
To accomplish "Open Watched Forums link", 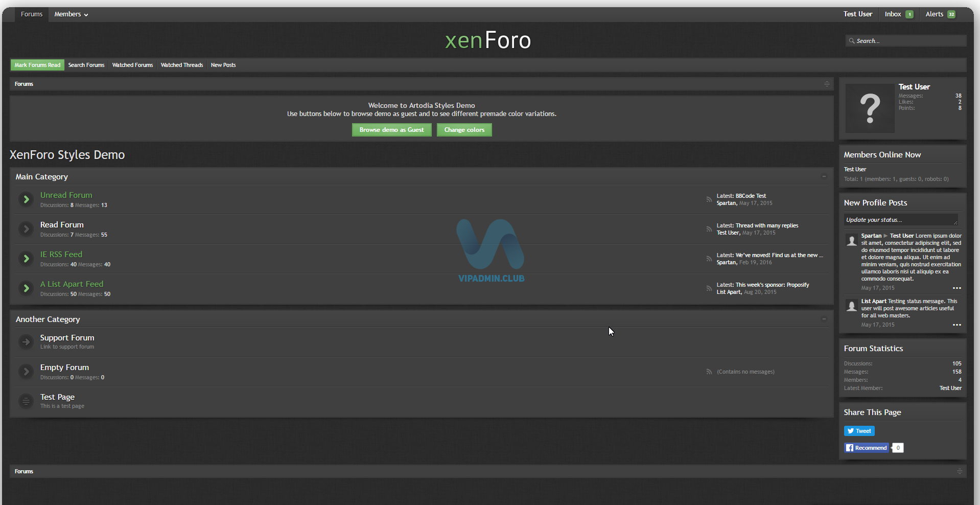I will (x=132, y=65).
